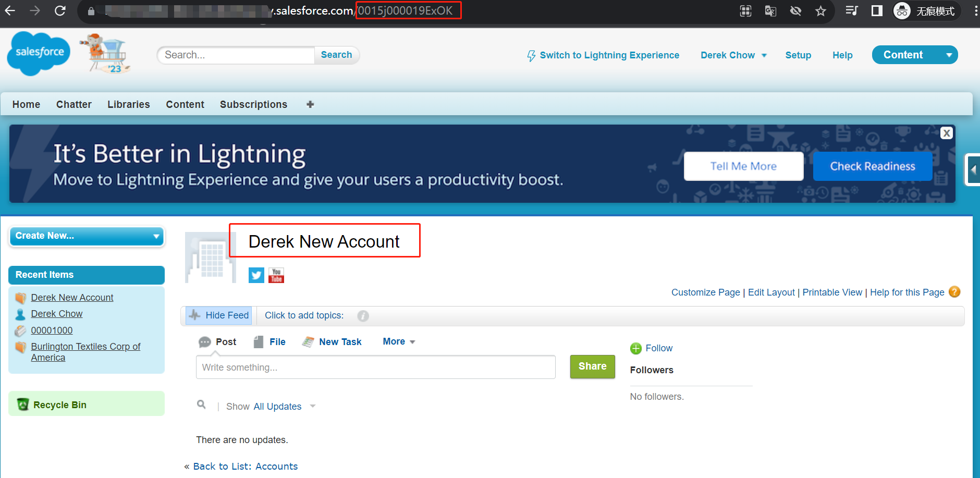Open Edit Layout link

pos(771,292)
